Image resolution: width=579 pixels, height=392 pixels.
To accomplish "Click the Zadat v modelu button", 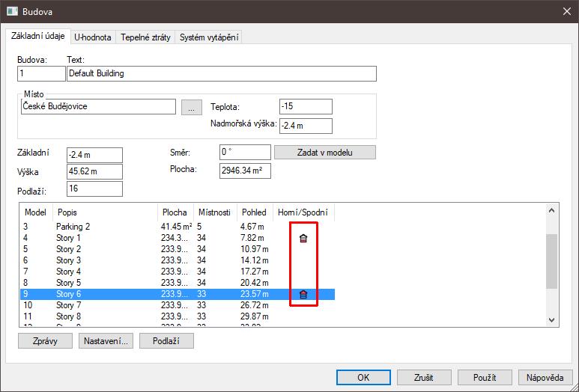I will (325, 153).
